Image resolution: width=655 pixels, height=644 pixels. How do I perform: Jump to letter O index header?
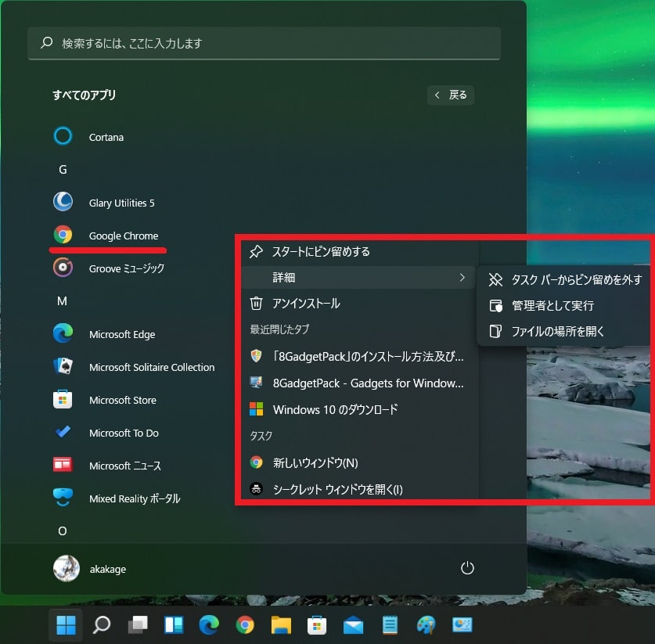coord(63,531)
